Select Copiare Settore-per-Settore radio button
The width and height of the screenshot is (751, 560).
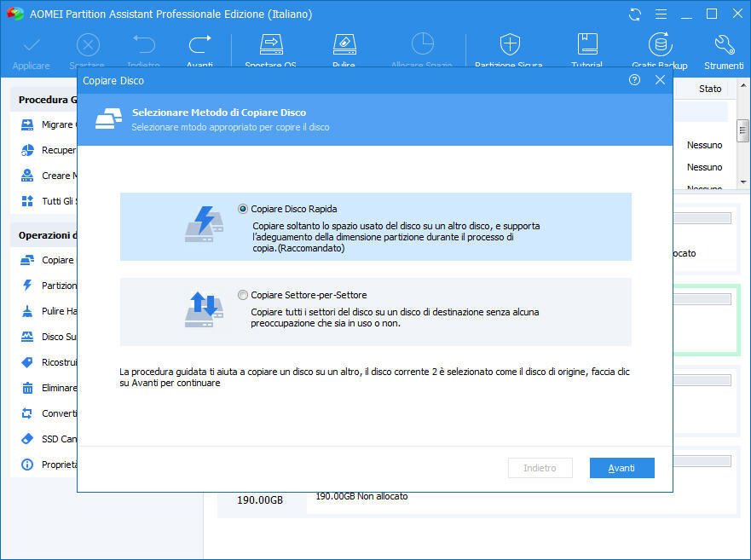pyautogui.click(x=243, y=295)
